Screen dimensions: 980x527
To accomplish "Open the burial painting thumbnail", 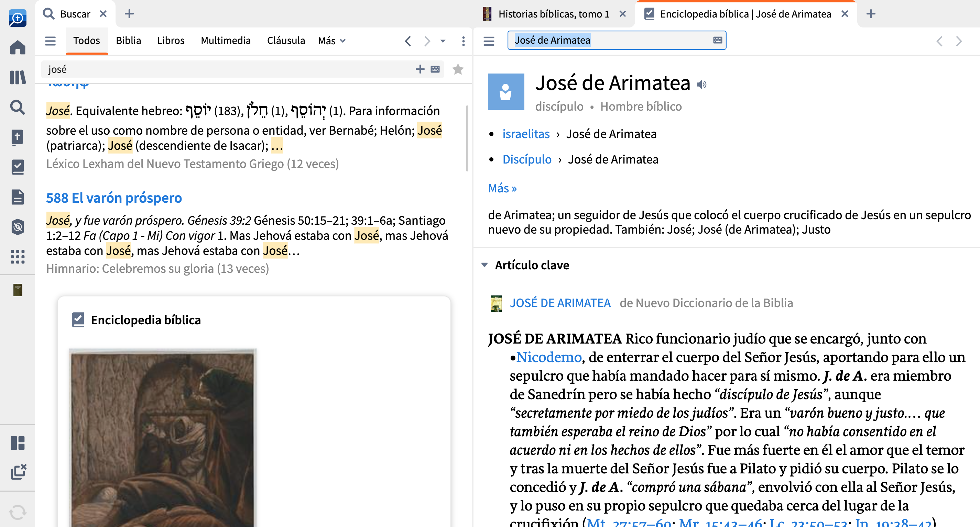I will (163, 437).
